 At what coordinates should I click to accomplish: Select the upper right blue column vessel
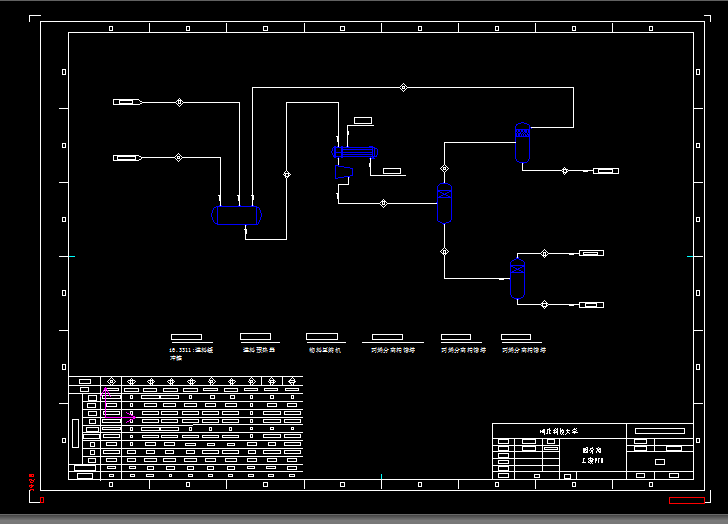pyautogui.click(x=522, y=143)
